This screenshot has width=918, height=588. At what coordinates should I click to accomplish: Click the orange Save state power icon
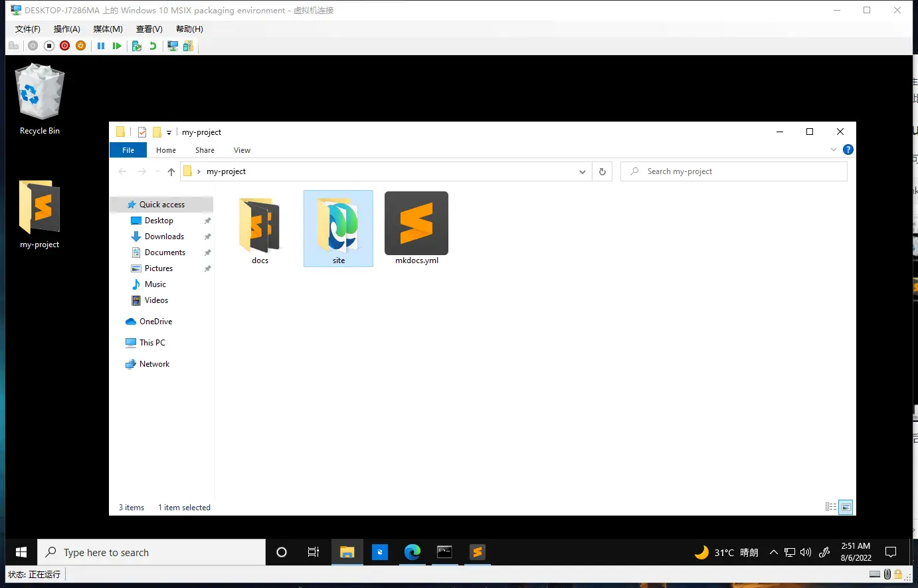pos(80,46)
